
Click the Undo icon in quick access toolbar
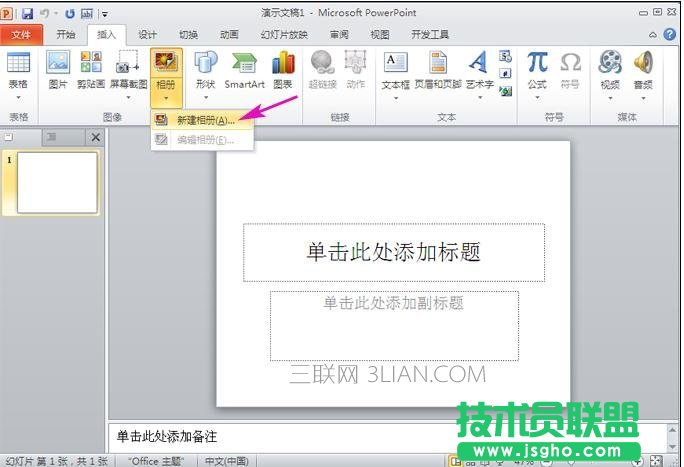tap(44, 14)
